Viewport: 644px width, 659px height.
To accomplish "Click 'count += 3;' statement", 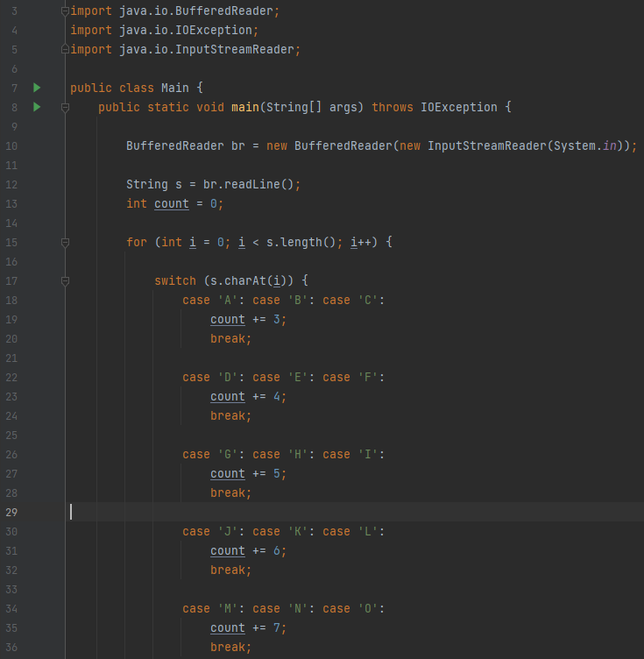I will tap(248, 319).
